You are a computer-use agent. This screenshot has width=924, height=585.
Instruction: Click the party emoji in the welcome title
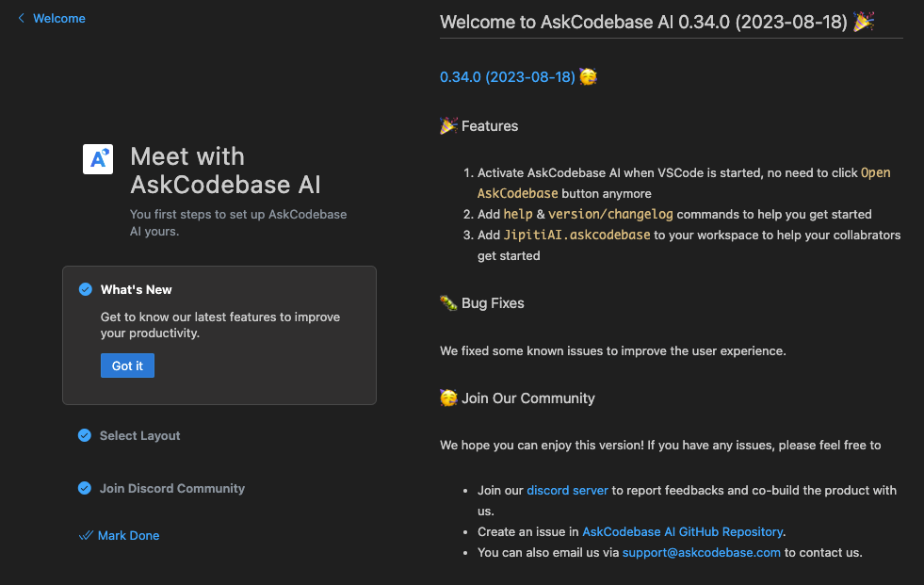tap(864, 22)
